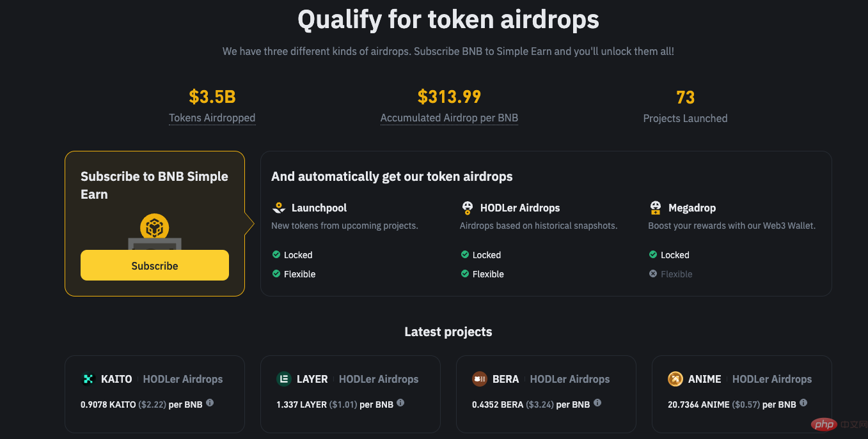Click the HODLer Airdrops robot icon

[x=467, y=208]
